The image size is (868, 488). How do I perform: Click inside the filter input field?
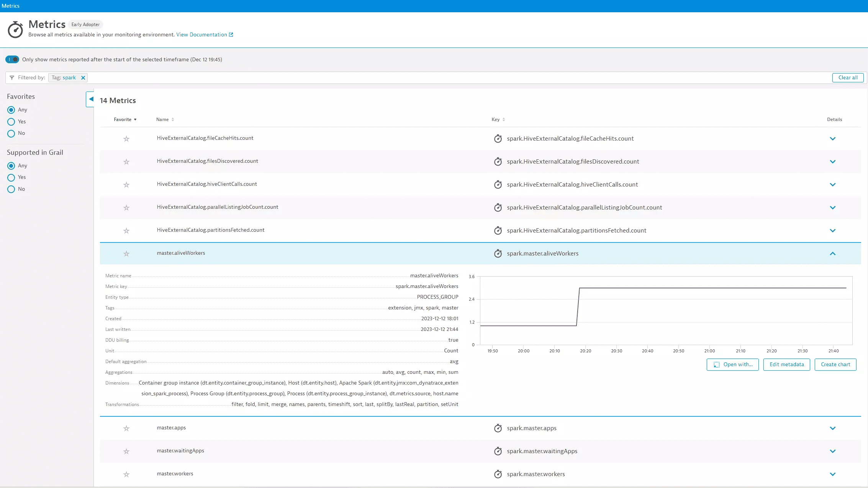(421, 78)
